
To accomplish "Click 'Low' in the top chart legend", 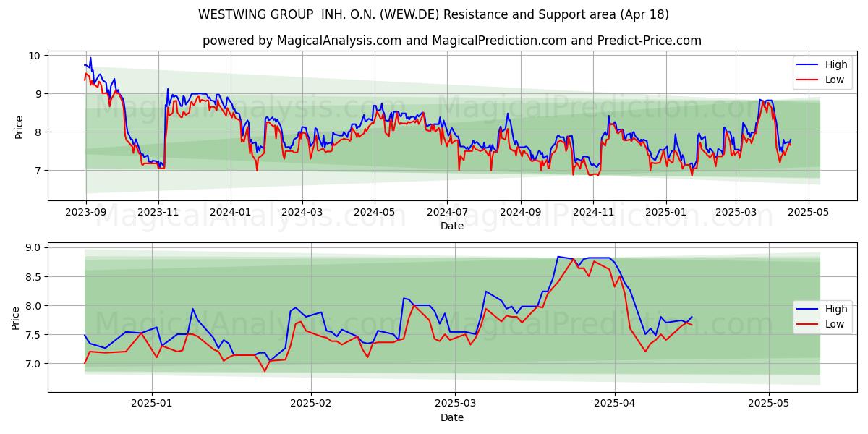I will click(x=835, y=80).
